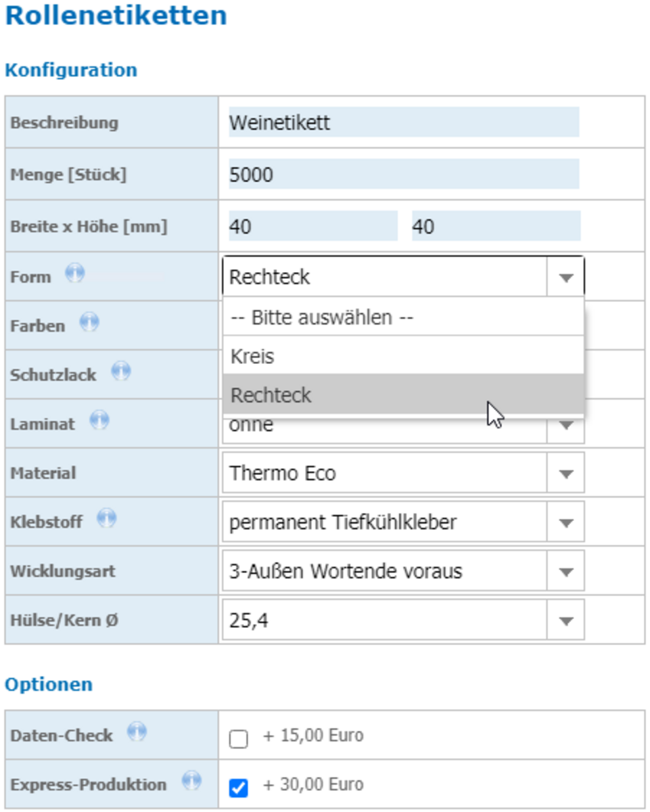
Task: Click the Beschreibung field with Weinetikett
Action: pyautogui.click(x=404, y=122)
